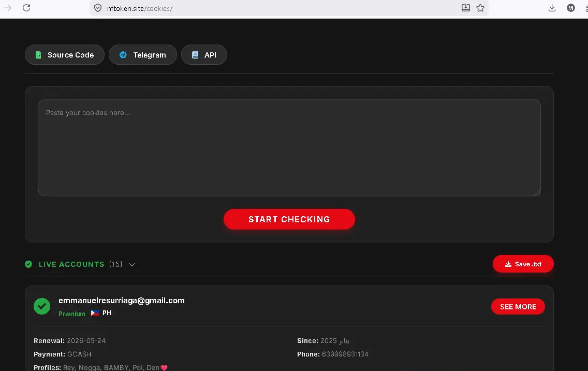This screenshot has width=588, height=371.
Task: Focus the Paste your cookies here textarea
Action: [x=289, y=148]
